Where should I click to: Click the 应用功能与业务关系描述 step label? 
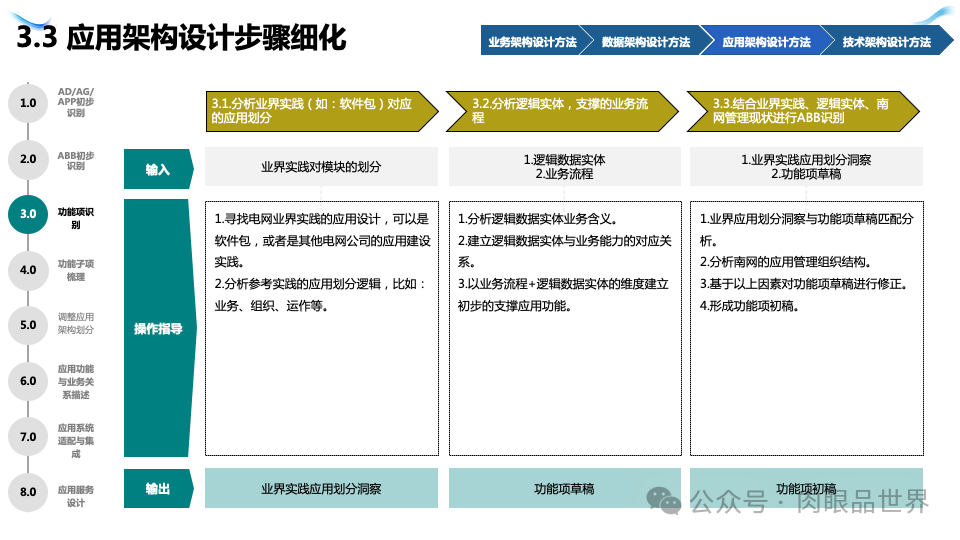(x=76, y=381)
